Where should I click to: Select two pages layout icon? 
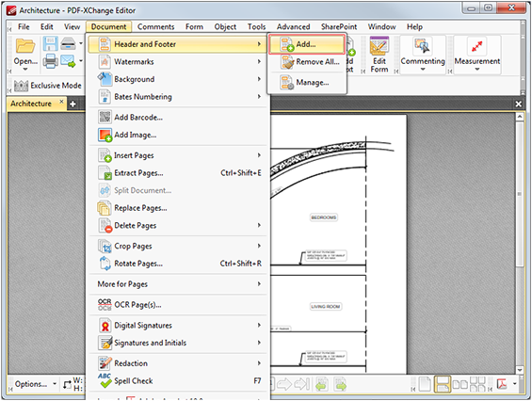pyautogui.click(x=460, y=385)
